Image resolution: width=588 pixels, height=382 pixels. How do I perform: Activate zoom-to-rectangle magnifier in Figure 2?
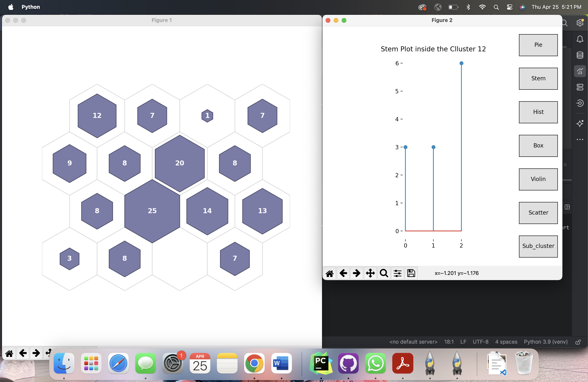point(384,273)
